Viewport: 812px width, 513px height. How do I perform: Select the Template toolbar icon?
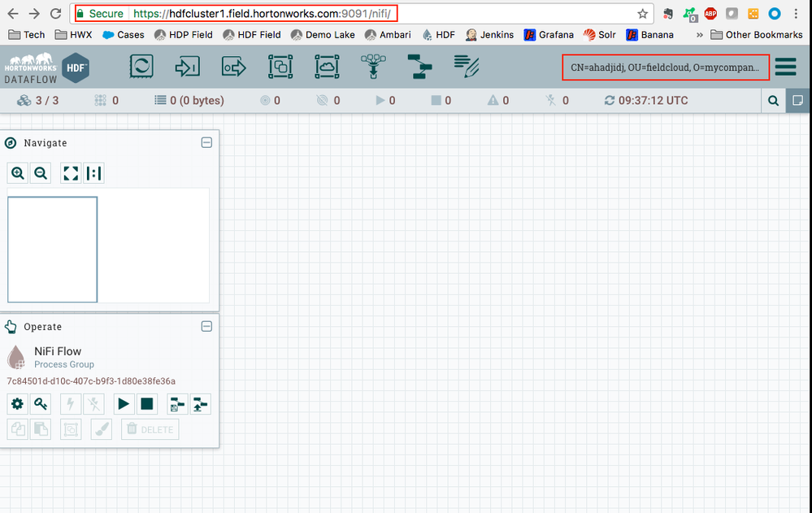click(x=419, y=67)
